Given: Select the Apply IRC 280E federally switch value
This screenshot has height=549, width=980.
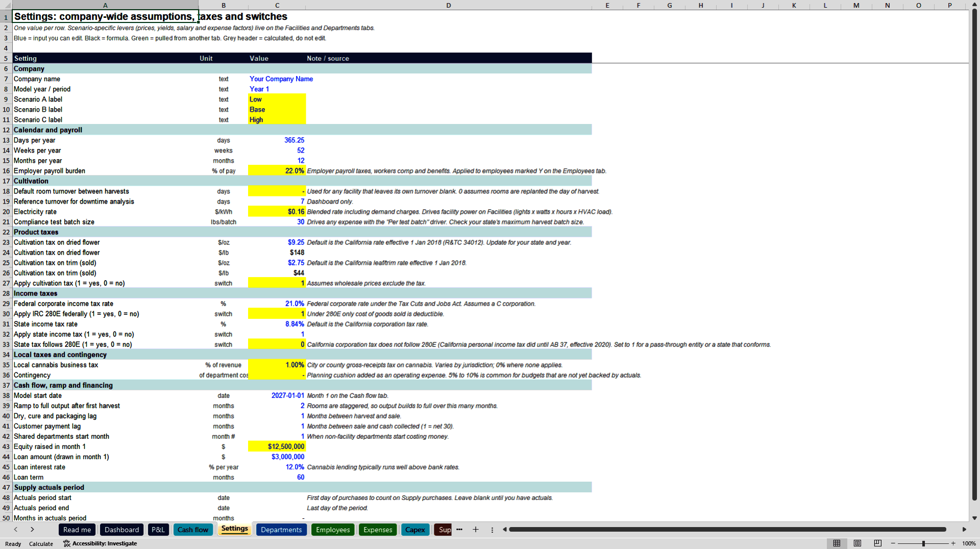Looking at the screenshot, I should 277,314.
